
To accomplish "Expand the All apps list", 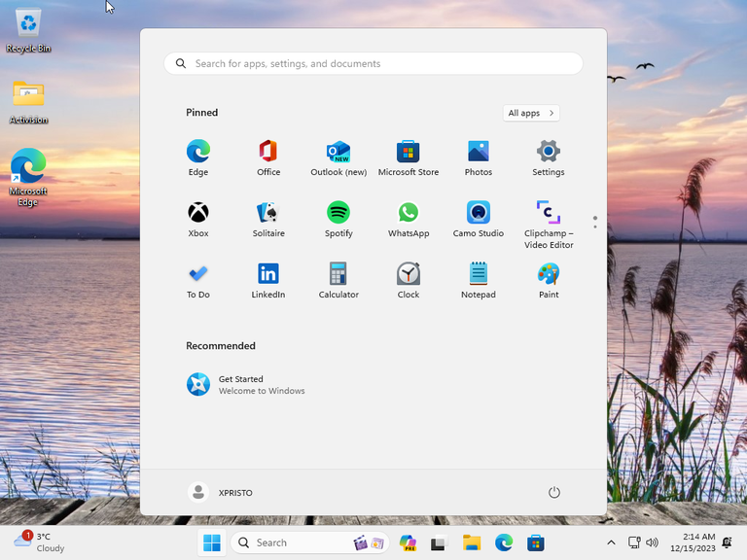I will click(x=531, y=113).
